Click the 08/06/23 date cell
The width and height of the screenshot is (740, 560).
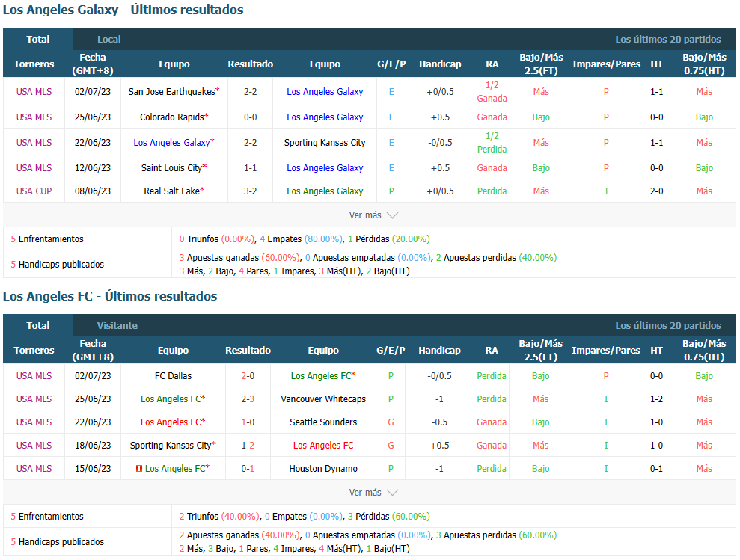[93, 191]
